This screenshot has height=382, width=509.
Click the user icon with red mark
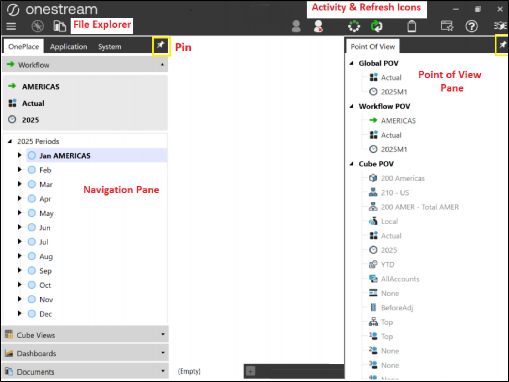pos(318,26)
